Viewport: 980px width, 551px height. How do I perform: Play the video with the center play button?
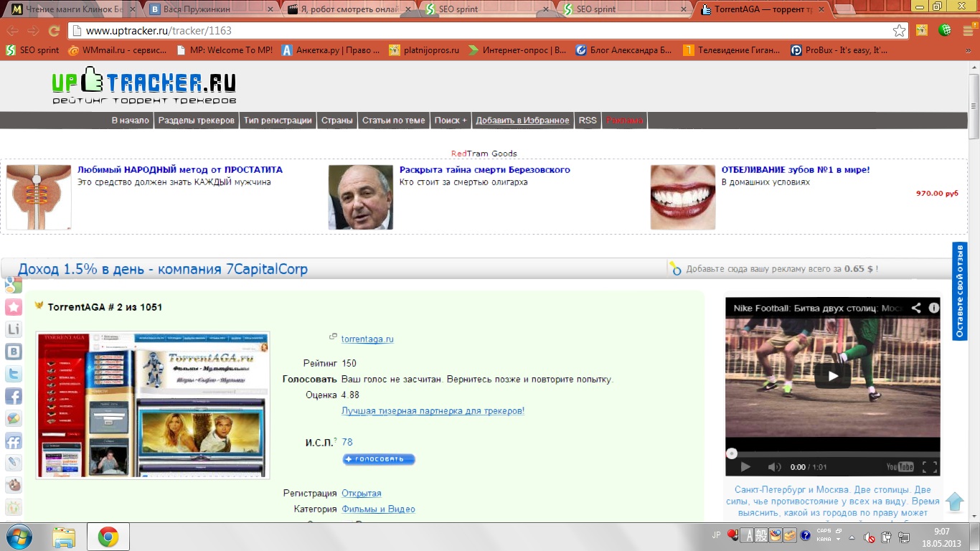click(x=832, y=375)
